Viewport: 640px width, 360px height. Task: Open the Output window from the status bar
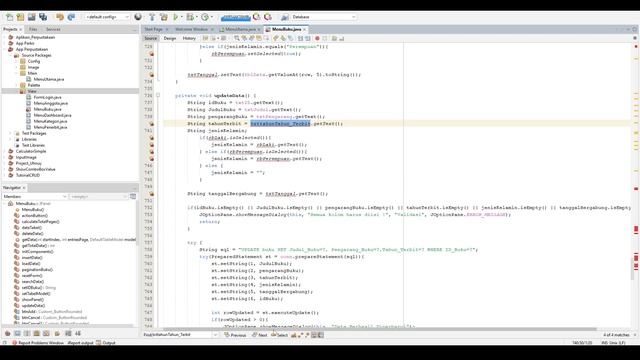[x=106, y=343]
